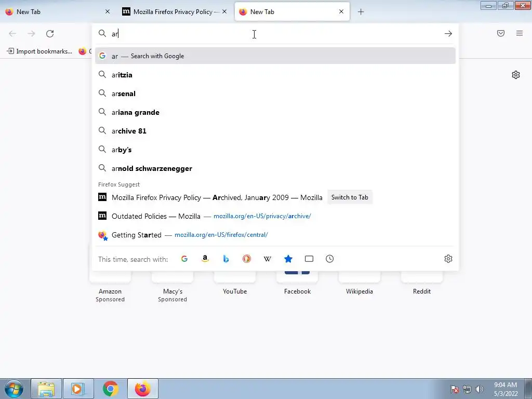Open network icon in system tray
Viewport: 532px width, 399px height.
(467, 389)
